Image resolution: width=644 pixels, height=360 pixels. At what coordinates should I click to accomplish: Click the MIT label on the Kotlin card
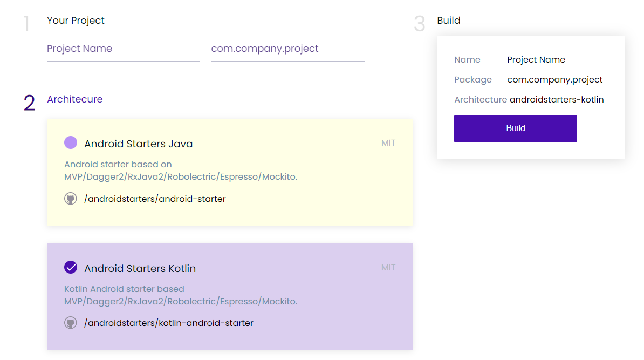pos(388,267)
